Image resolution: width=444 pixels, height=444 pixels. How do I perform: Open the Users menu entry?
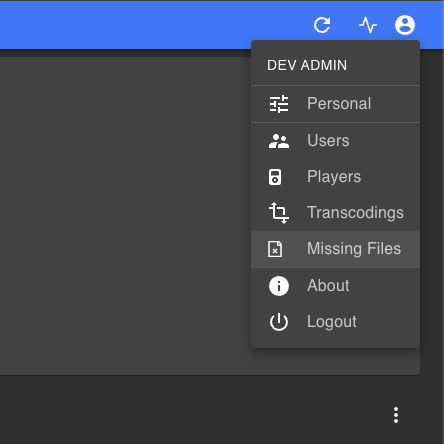pyautogui.click(x=335, y=141)
